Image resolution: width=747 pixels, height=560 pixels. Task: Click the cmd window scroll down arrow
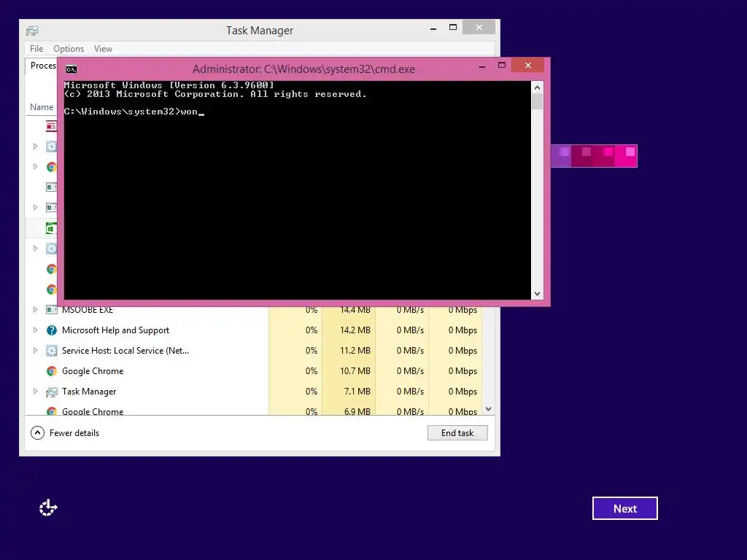point(537,294)
